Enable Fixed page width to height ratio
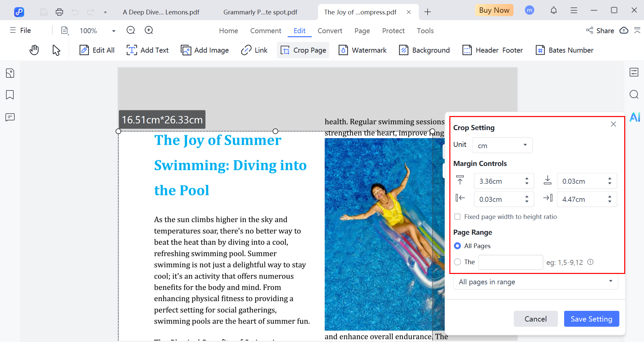Viewport: 644px width, 342px height. (457, 217)
